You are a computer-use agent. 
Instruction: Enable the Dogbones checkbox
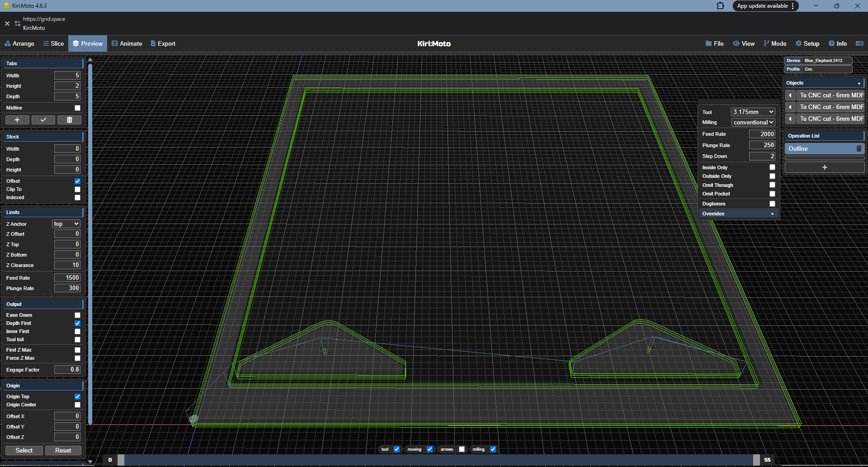pos(772,204)
